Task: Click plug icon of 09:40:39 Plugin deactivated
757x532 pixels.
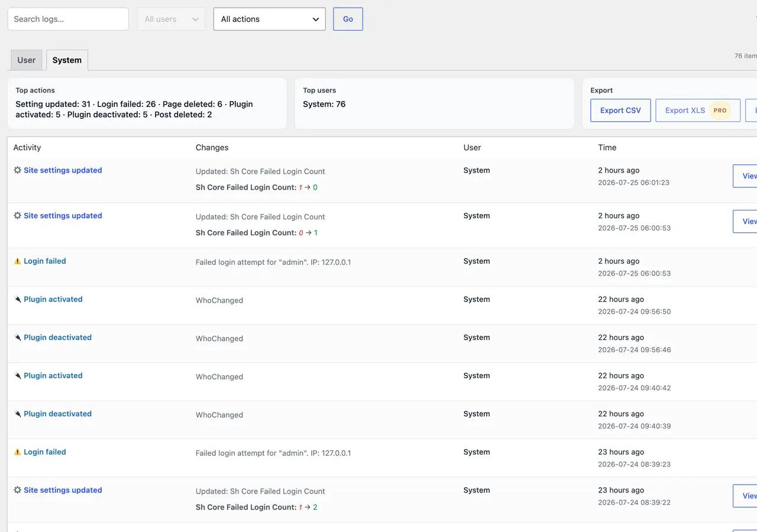Action: [x=18, y=414]
